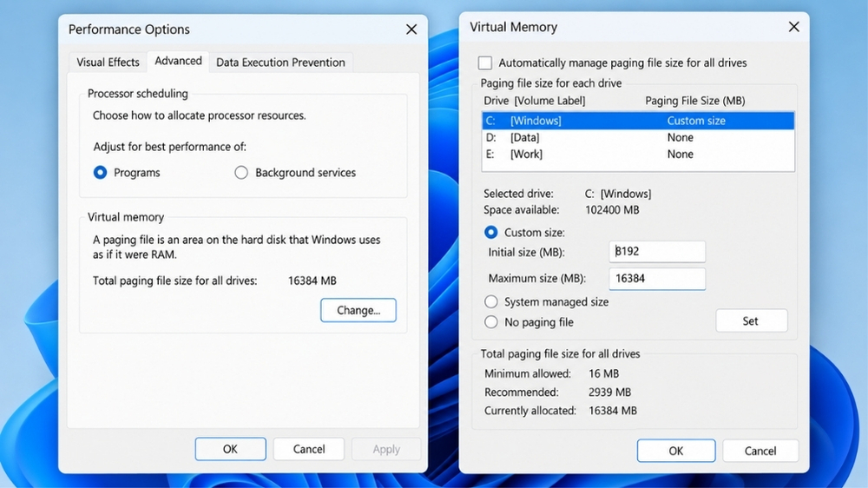This screenshot has width=868, height=488.
Task: Select the Programs radio button
Action: 100,172
